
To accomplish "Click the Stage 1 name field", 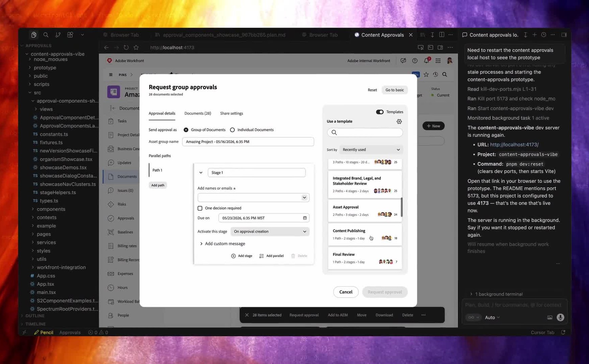I will (256, 173).
